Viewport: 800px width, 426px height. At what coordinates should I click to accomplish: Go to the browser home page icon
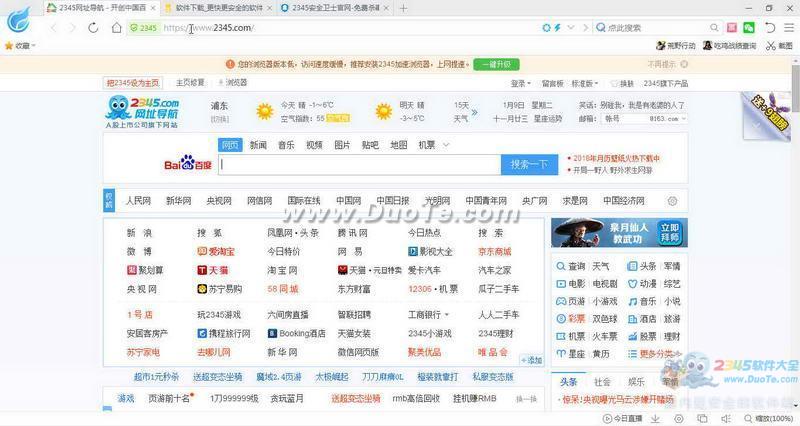click(x=116, y=28)
